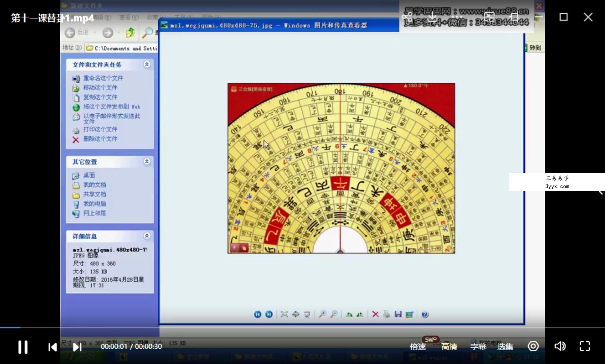This screenshot has height=364, width=605.
Task: Click the 打印这个文件 link
Action: [100, 129]
